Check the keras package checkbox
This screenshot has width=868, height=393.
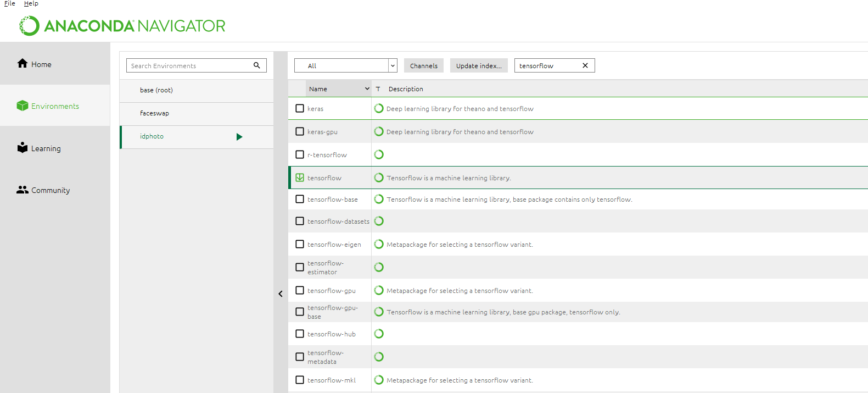click(300, 108)
